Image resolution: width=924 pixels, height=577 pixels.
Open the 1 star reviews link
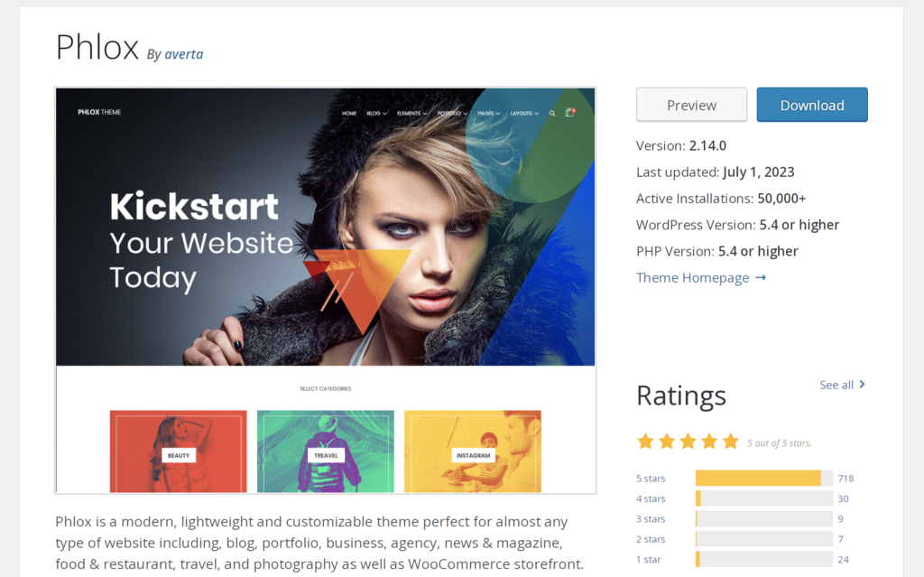click(648, 559)
